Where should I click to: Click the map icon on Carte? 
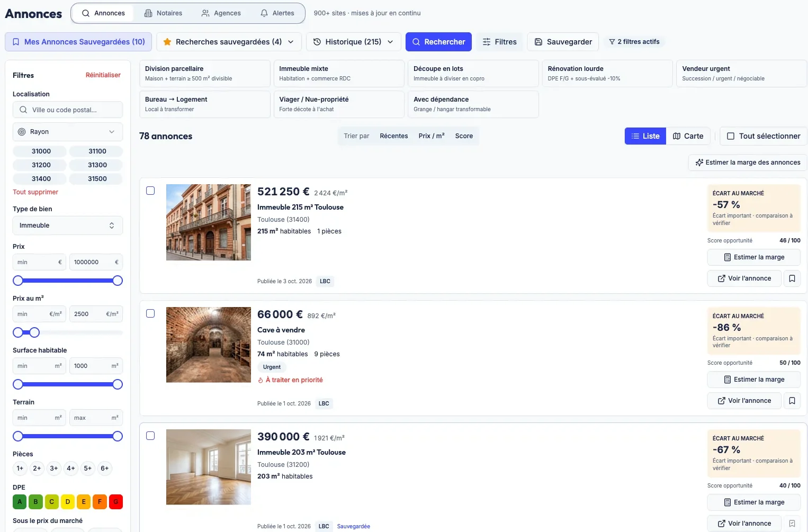point(677,136)
